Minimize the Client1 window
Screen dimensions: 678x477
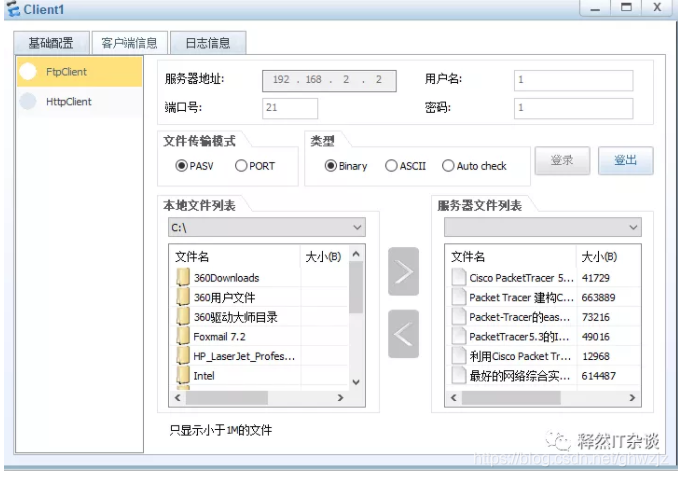[x=595, y=8]
